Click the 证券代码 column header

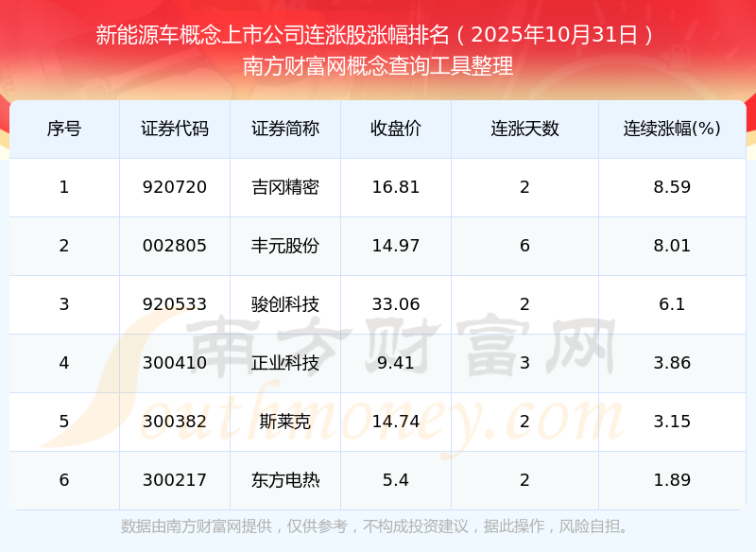tap(175, 129)
